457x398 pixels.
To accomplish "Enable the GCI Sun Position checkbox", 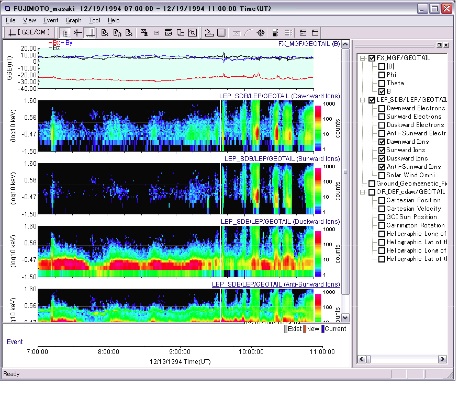I will click(x=382, y=217).
